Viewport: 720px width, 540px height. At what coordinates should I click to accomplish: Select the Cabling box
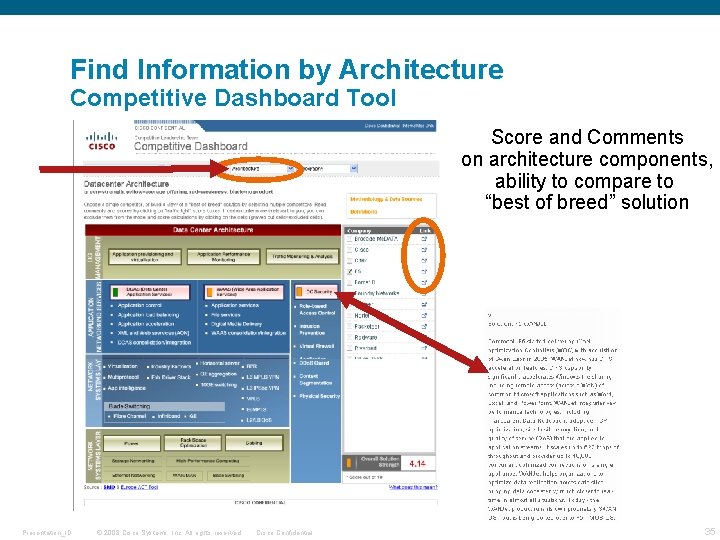[x=254, y=443]
